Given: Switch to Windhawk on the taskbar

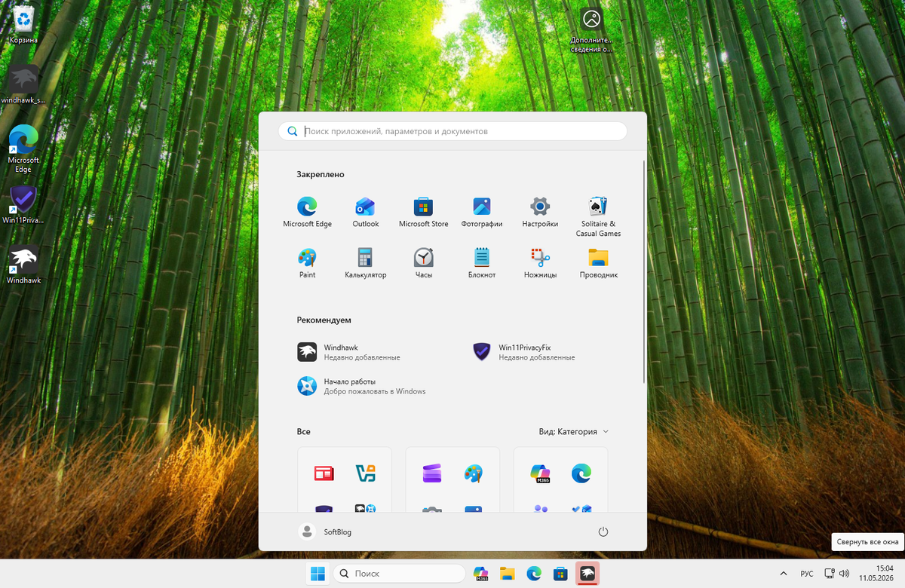Looking at the screenshot, I should [x=587, y=574].
